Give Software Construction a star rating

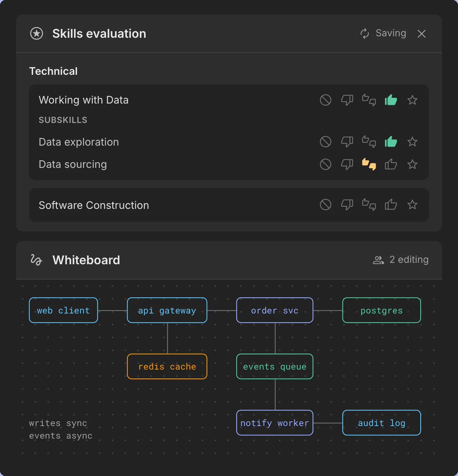point(412,205)
